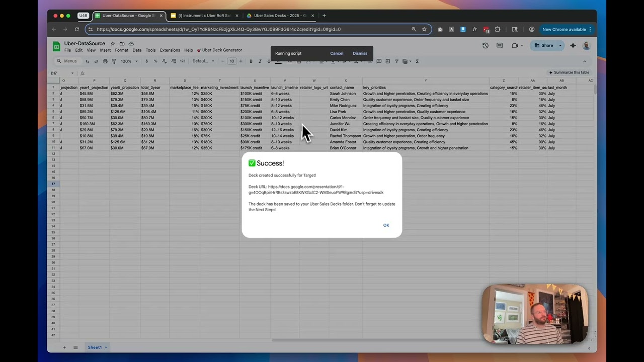Bookmark page with the star icon
This screenshot has height=362, width=644.
[x=424, y=29]
